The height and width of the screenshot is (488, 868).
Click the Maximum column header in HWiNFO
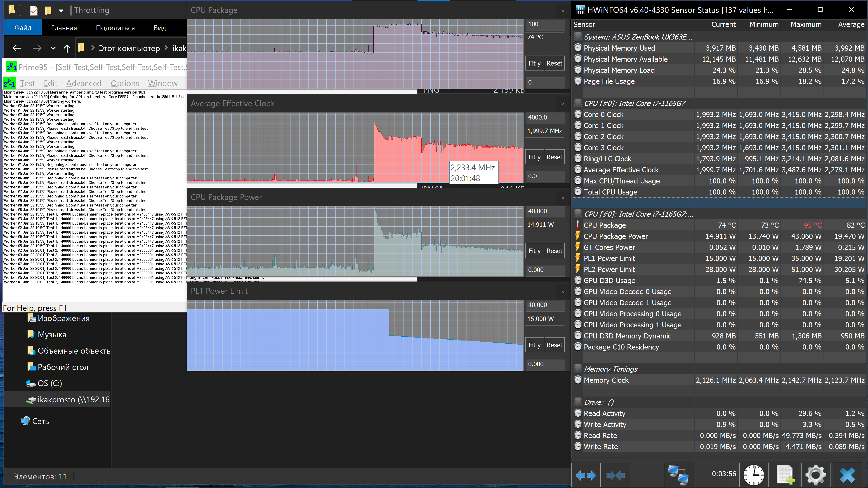click(801, 25)
